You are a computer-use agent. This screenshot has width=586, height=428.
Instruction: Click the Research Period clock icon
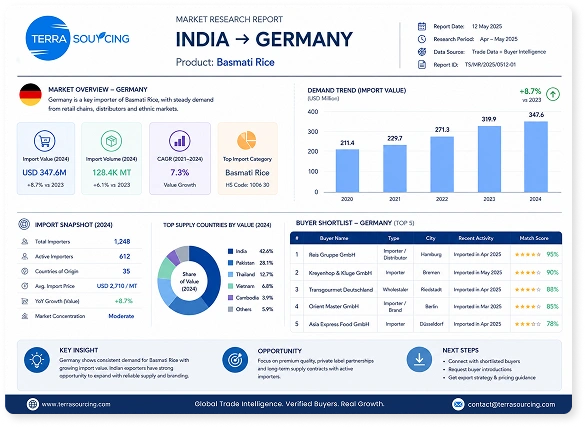422,39
